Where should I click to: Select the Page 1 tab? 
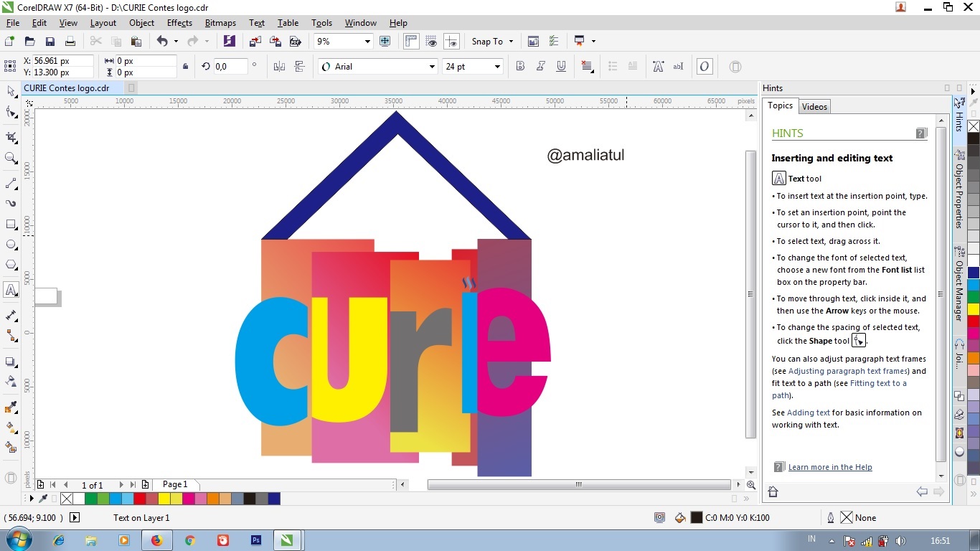pos(176,485)
